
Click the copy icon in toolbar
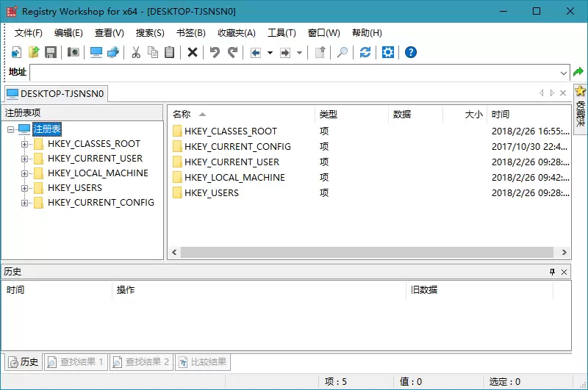click(x=153, y=52)
